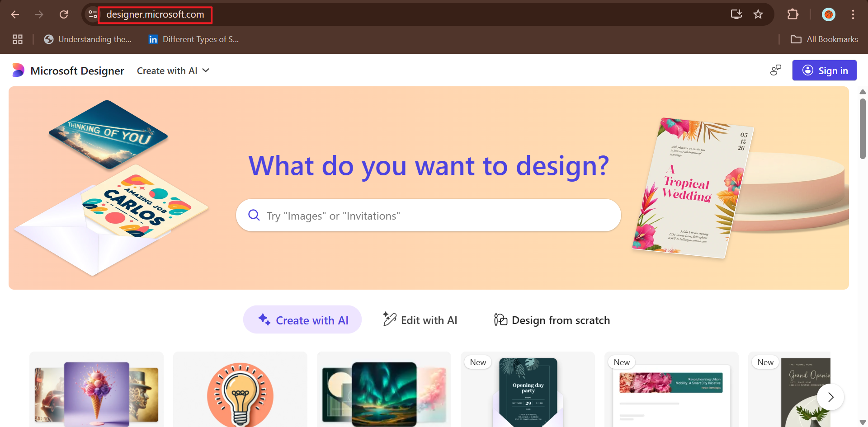Open the Different Types of S... bookmark
This screenshot has width=868, height=427.
[194, 39]
